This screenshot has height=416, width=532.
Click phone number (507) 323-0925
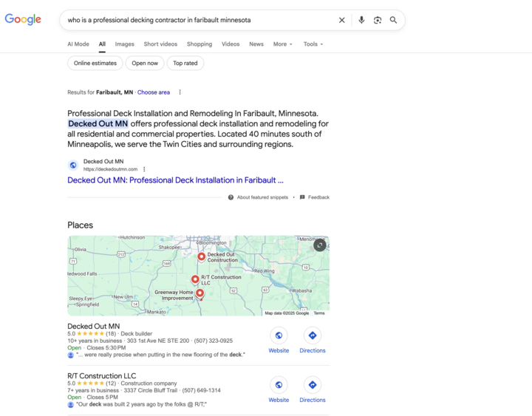213,341
